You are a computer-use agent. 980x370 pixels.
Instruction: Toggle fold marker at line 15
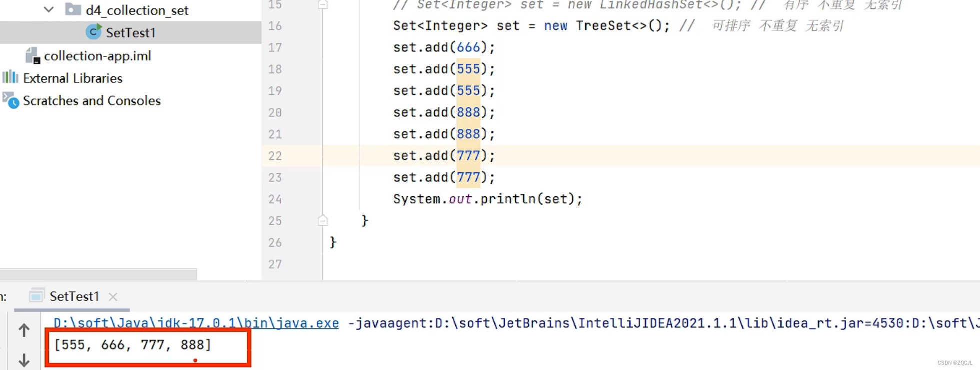(x=323, y=4)
